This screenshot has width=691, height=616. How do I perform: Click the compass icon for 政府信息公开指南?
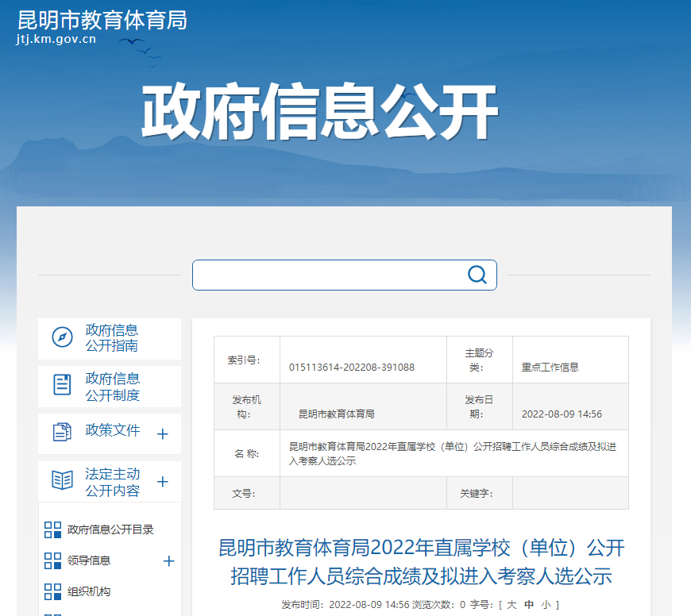pos(62,337)
